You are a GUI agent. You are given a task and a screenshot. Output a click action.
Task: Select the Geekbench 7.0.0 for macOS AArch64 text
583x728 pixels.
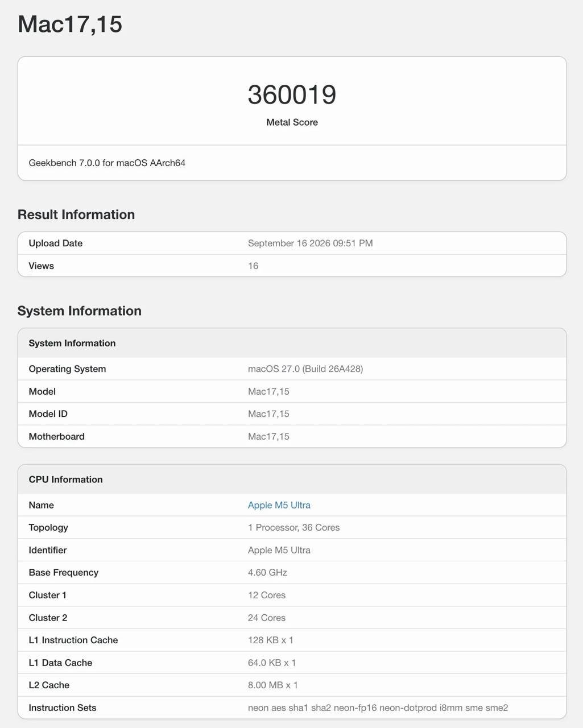(x=107, y=163)
